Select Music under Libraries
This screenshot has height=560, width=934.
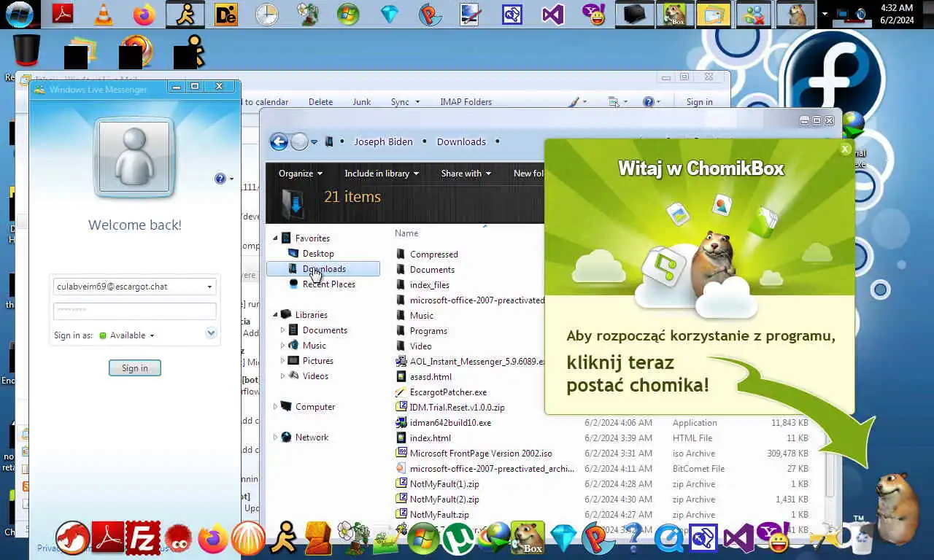pyautogui.click(x=314, y=346)
